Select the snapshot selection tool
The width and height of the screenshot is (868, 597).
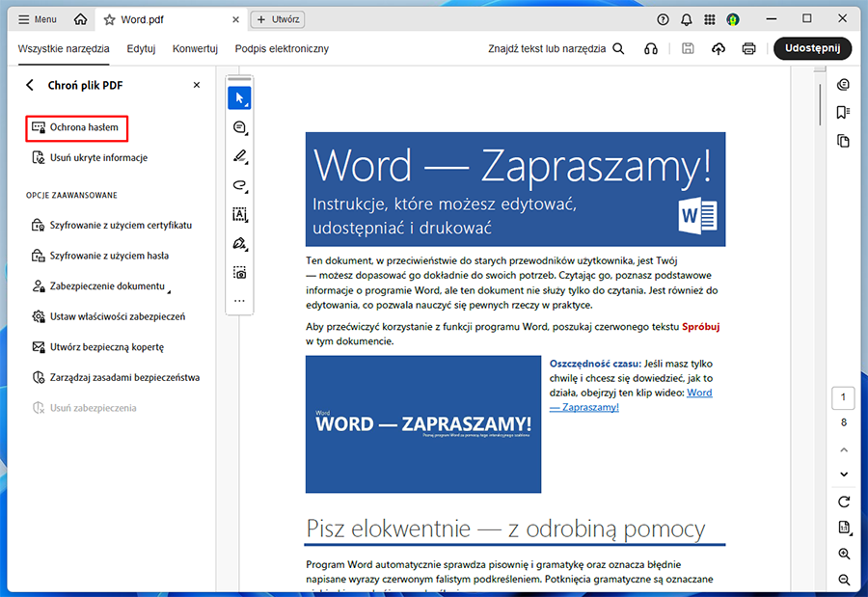(x=240, y=273)
